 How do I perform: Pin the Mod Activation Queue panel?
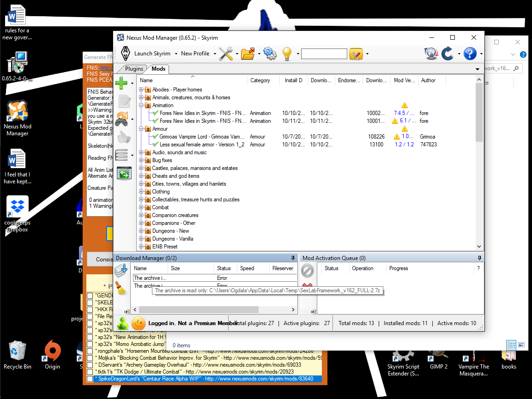coord(479,258)
